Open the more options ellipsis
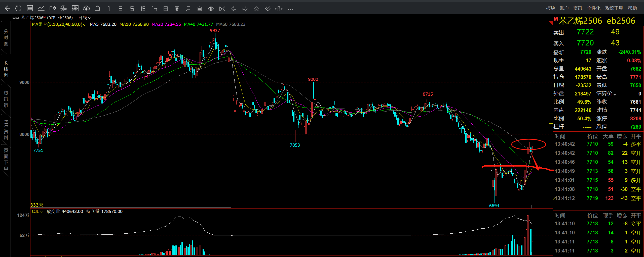Screen dimensions: 644x257 click(x=290, y=9)
